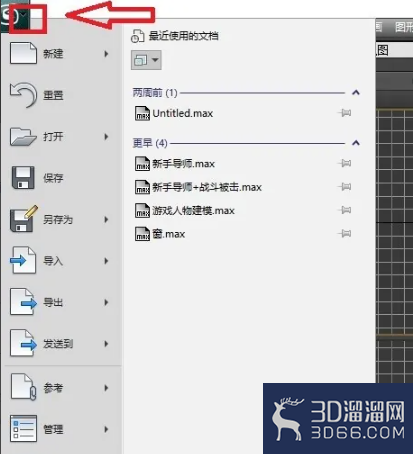Pin 新手导师+战斗被击.max to the recent list
The image size is (413, 454).
click(344, 187)
